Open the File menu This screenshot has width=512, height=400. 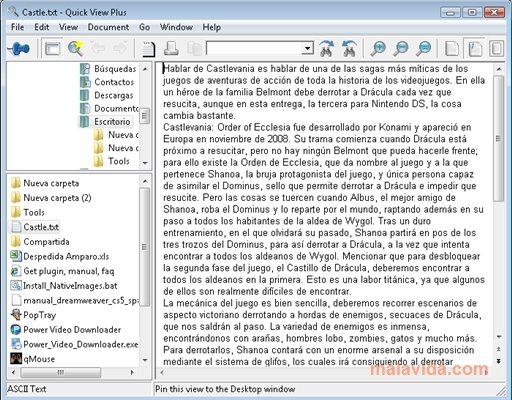pyautogui.click(x=17, y=27)
